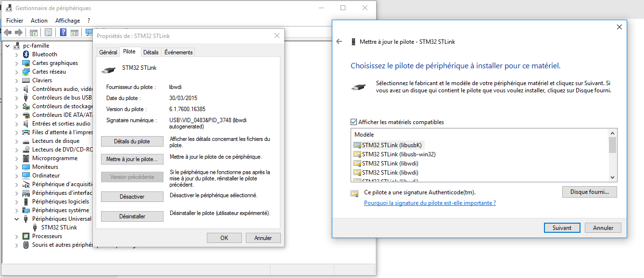Expand the Processeurs category
The height and width of the screenshot is (278, 644).
coord(17,236)
